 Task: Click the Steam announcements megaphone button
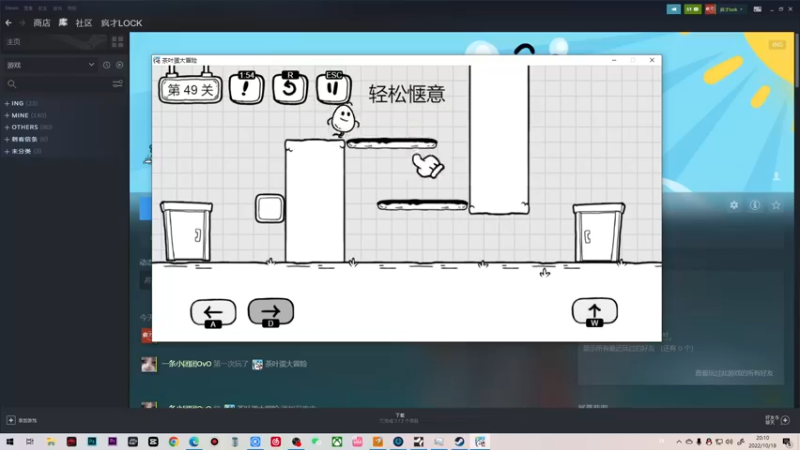click(673, 9)
